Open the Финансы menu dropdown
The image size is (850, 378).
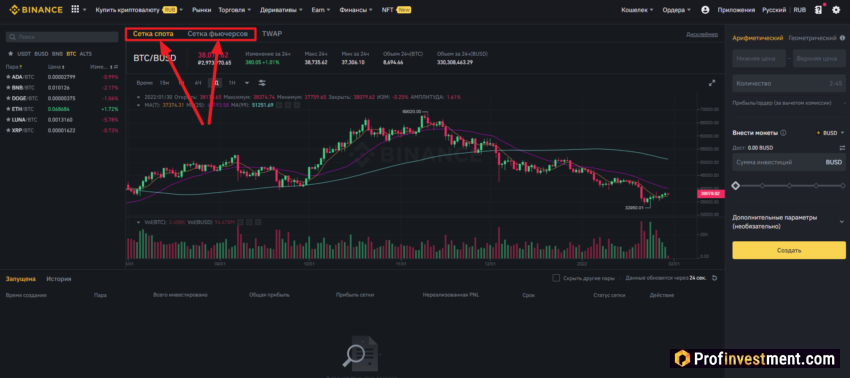point(356,10)
